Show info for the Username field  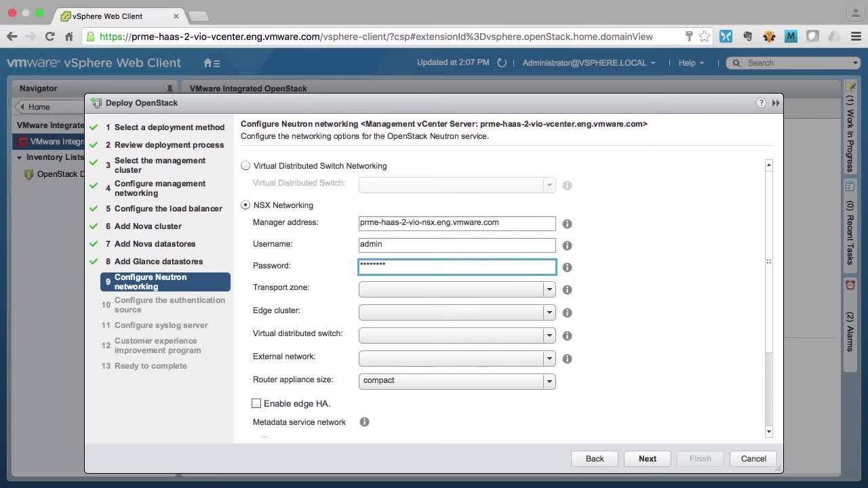567,245
